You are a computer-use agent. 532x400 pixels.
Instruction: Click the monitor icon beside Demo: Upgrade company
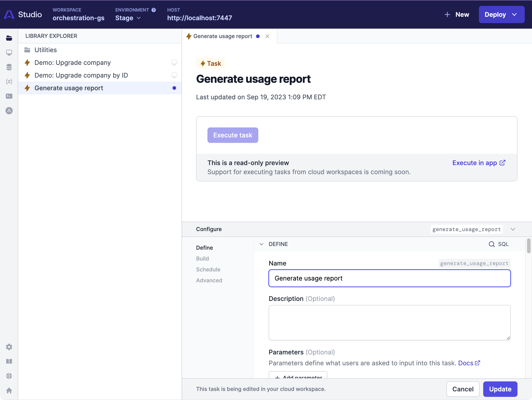(x=174, y=63)
